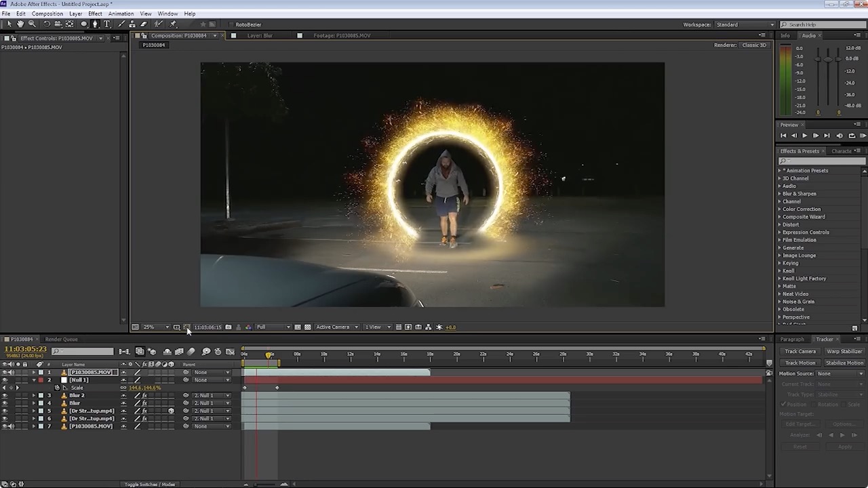Select the Hand tool in the toolbar
Image resolution: width=868 pixels, height=488 pixels.
[x=20, y=24]
